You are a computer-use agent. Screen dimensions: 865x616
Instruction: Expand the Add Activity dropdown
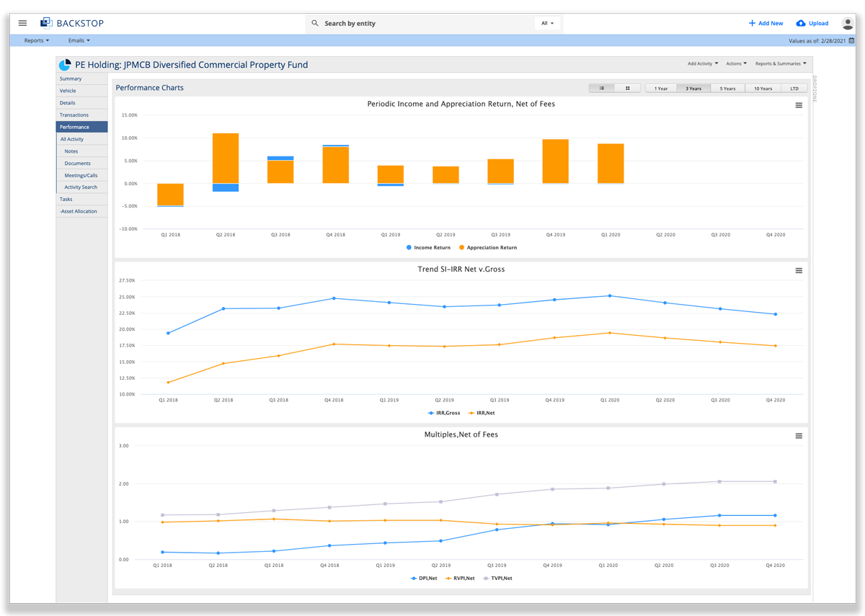point(703,63)
